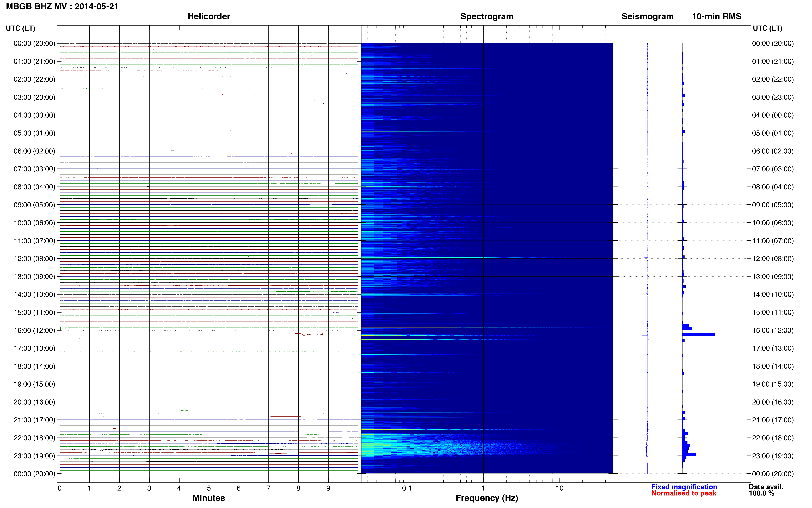812x508 pixels.
Task: Click the title 'MBGB BHZ MV : 2014-05-21'
Action: tap(62, 6)
